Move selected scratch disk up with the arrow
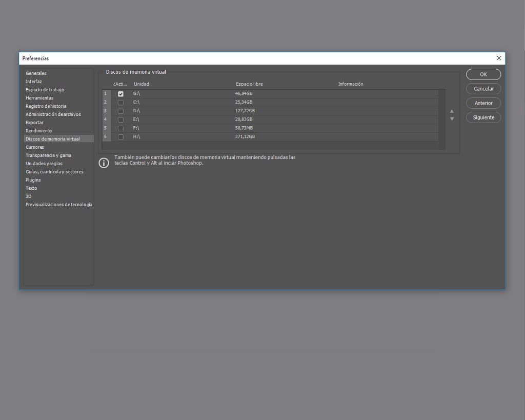Image resolution: width=525 pixels, height=420 pixels. click(452, 111)
